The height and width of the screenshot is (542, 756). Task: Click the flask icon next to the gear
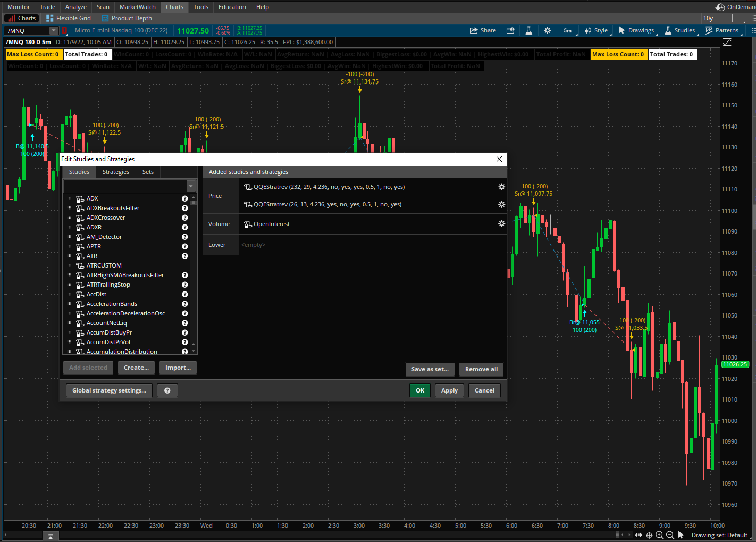click(x=529, y=30)
